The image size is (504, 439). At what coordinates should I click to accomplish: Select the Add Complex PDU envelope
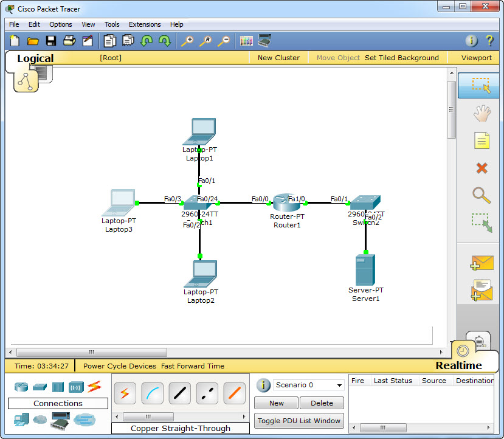[482, 290]
